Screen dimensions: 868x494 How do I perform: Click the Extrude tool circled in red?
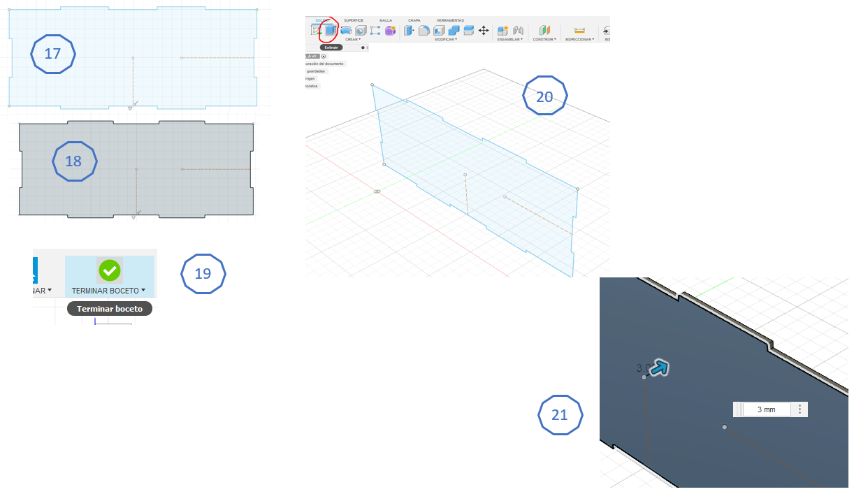click(x=330, y=30)
